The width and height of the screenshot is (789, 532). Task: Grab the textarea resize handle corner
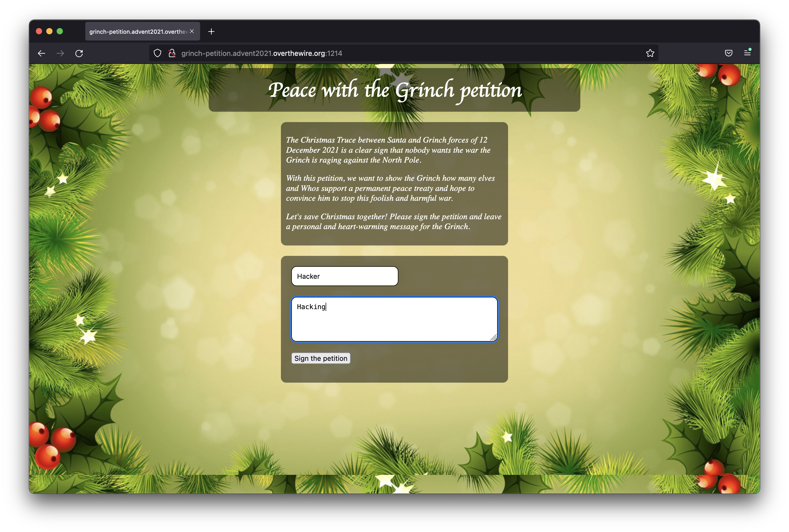click(x=494, y=337)
